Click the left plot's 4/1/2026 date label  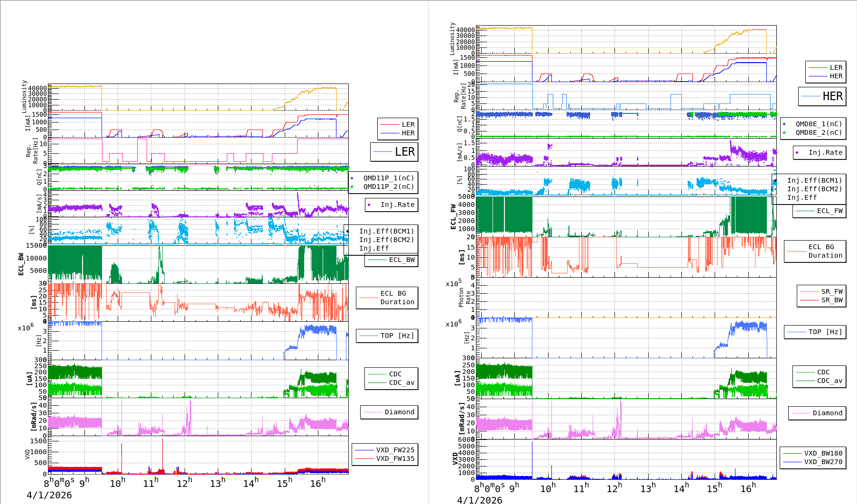click(49, 495)
